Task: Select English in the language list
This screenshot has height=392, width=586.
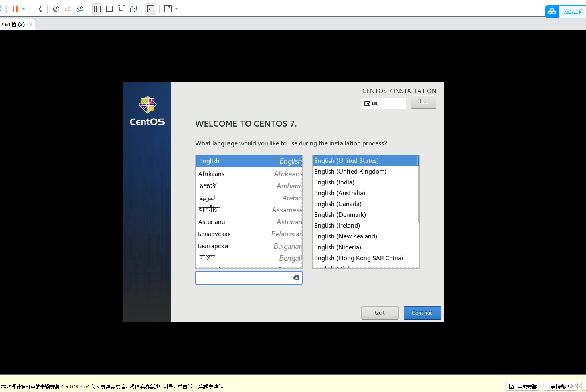Action: (x=249, y=161)
